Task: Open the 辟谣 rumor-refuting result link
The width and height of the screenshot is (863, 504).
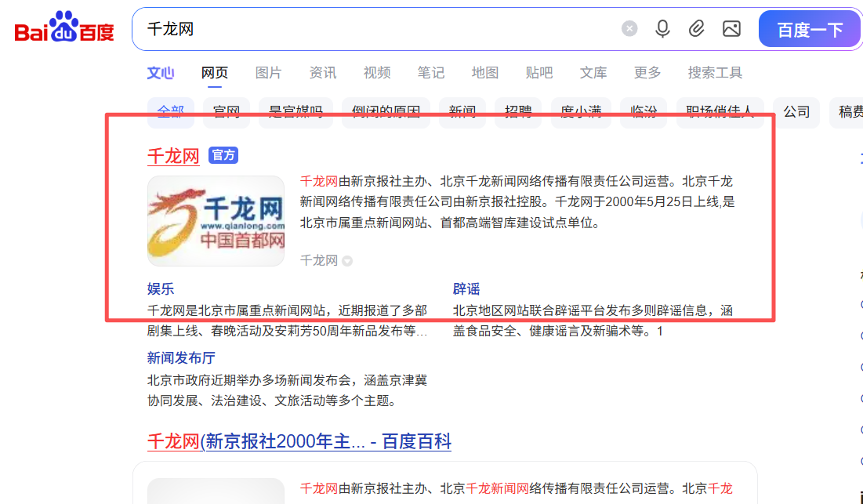Action: click(466, 288)
